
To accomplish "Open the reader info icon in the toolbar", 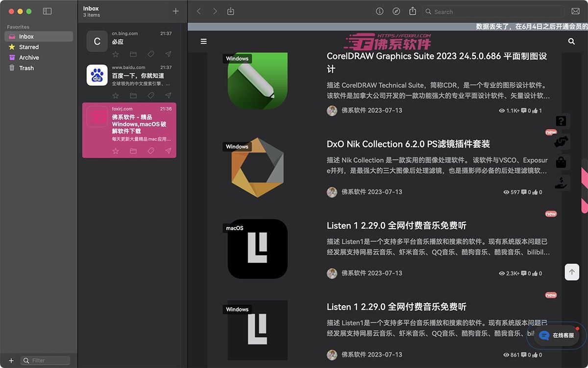I will click(380, 11).
